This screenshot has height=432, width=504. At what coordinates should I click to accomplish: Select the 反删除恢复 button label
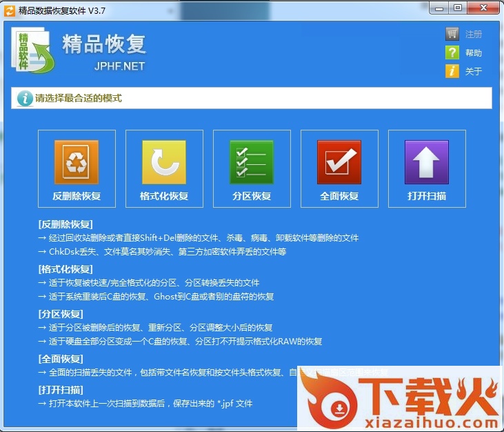coord(77,196)
